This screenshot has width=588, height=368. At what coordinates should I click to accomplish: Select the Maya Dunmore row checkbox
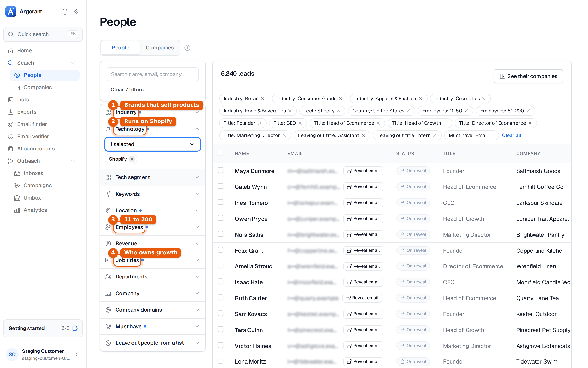click(x=220, y=170)
